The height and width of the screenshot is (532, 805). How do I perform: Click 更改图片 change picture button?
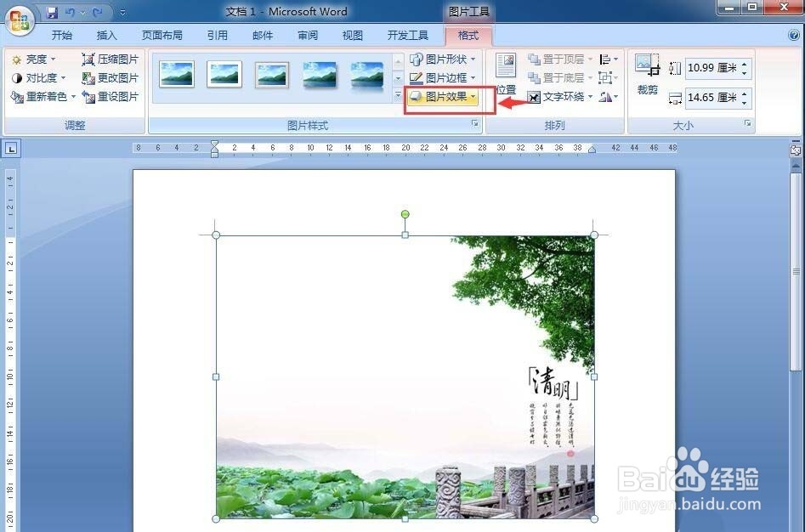tap(110, 78)
